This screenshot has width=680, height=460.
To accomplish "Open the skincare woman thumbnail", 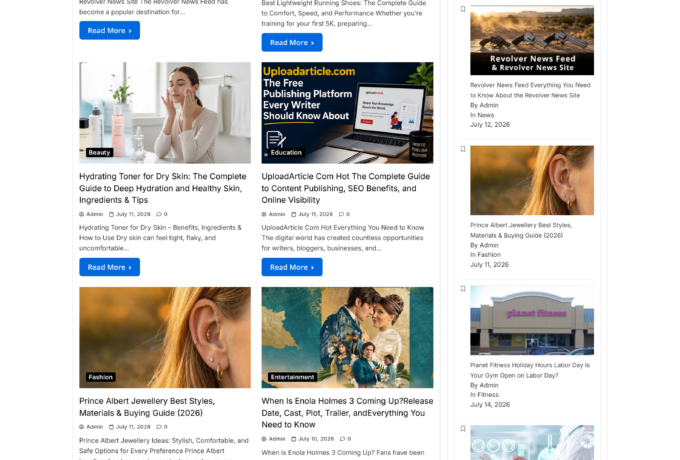I will tap(165, 113).
